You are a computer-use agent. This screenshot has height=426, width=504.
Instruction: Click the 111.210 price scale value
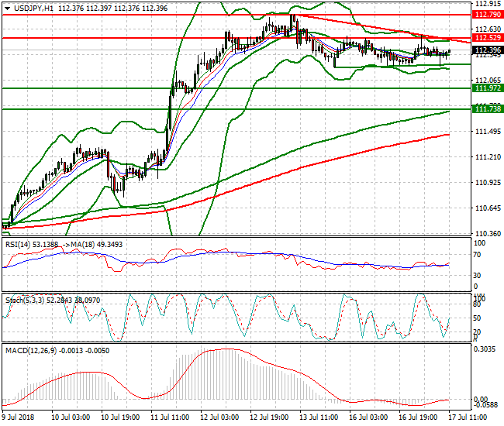coord(488,157)
